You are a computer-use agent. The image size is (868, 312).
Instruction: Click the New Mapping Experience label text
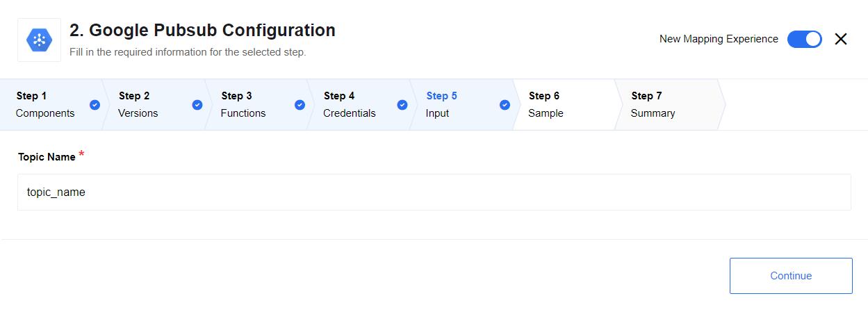719,39
